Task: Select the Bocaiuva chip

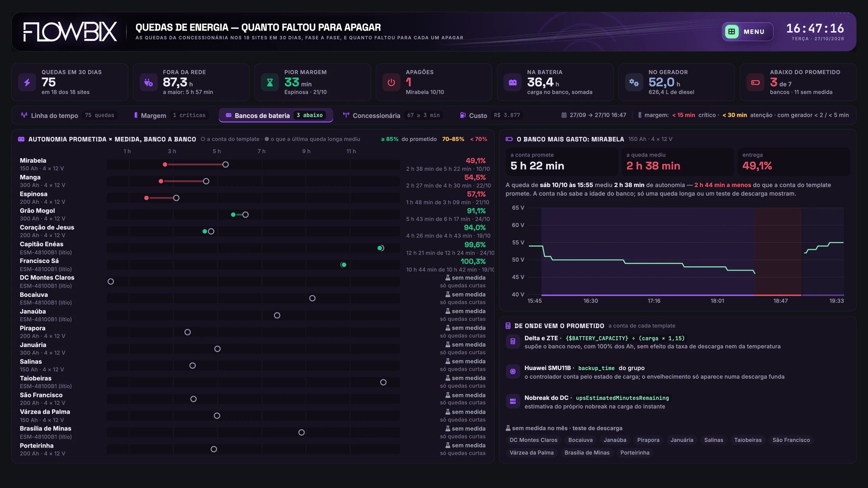Action: [x=580, y=440]
